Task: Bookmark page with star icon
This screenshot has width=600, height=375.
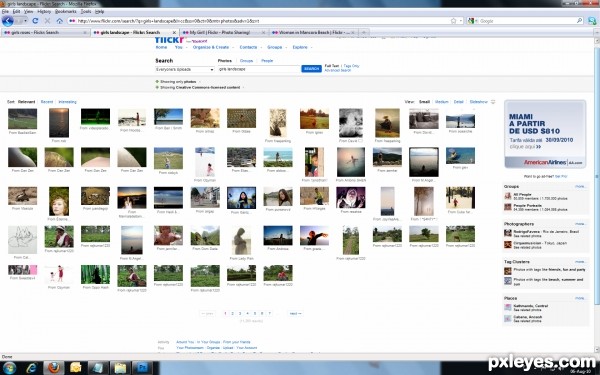Action: (453, 21)
